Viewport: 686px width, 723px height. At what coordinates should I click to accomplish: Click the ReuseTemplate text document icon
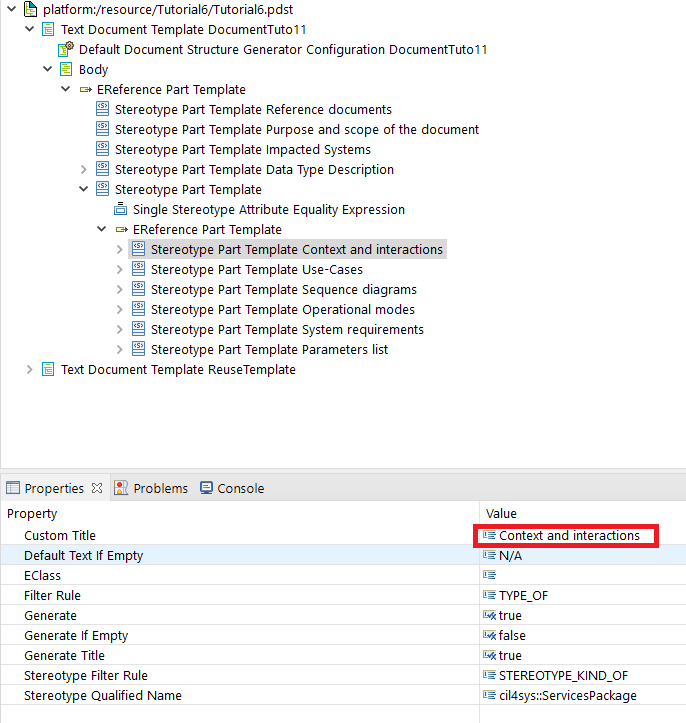click(48, 369)
